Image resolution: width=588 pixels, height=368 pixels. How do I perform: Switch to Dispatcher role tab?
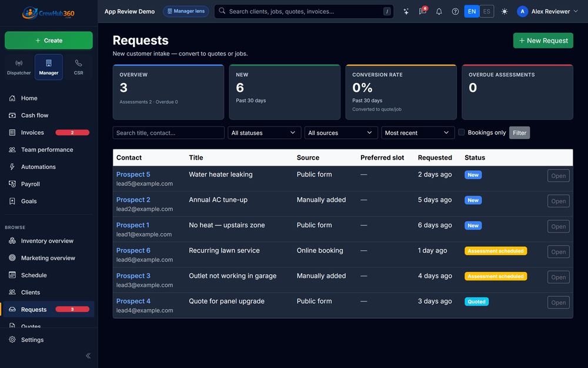click(19, 67)
